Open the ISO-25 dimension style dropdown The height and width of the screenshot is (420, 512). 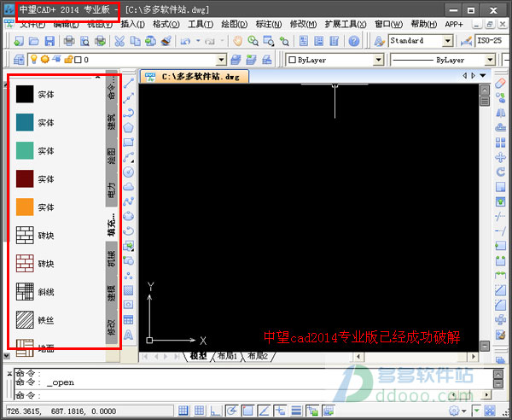pos(492,41)
